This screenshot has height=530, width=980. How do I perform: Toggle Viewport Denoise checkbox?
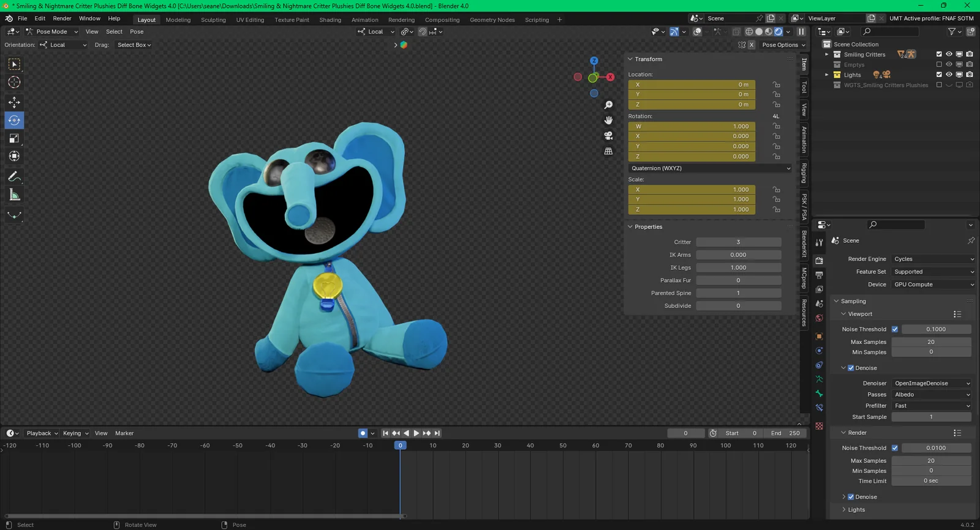point(851,368)
